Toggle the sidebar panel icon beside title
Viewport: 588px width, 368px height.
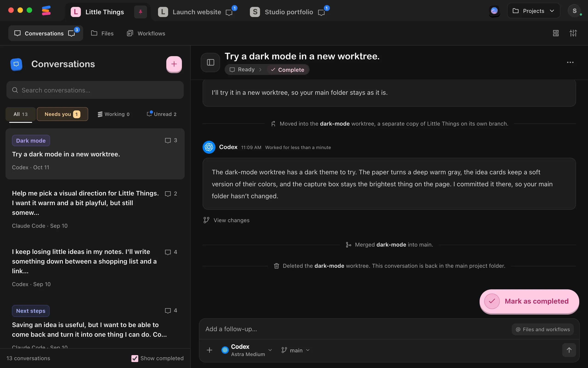(210, 63)
